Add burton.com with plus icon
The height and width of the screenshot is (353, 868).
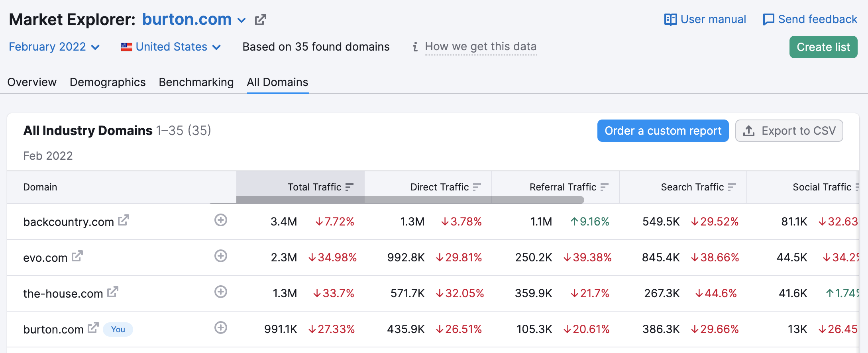221,328
